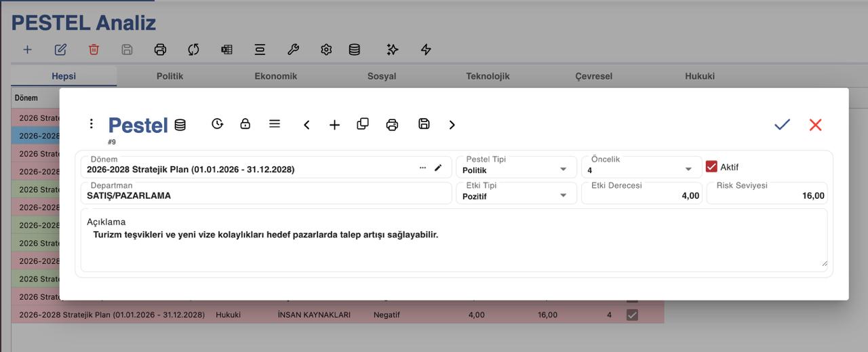Click the refresh arrows icon in main toolbar

click(x=193, y=50)
